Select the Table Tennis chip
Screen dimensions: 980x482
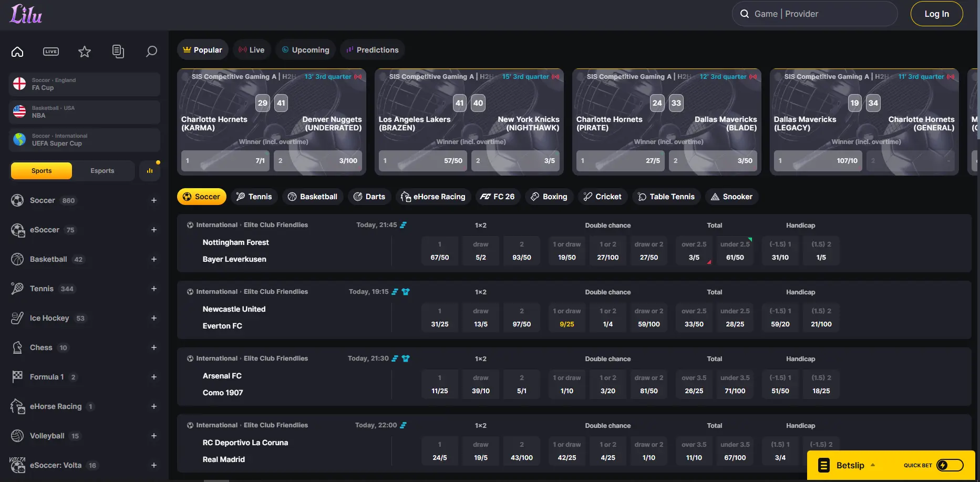tap(666, 197)
